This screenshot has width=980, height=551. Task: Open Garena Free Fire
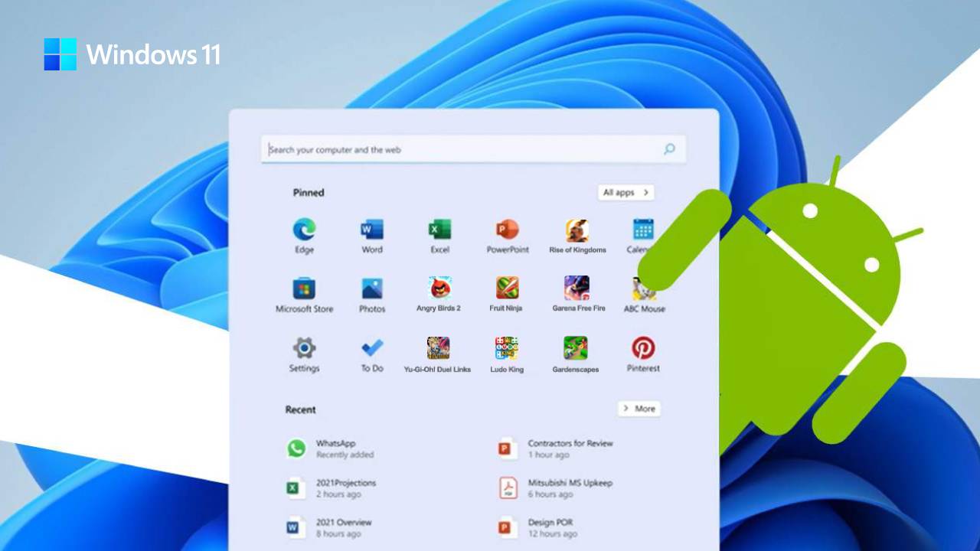pos(577,289)
